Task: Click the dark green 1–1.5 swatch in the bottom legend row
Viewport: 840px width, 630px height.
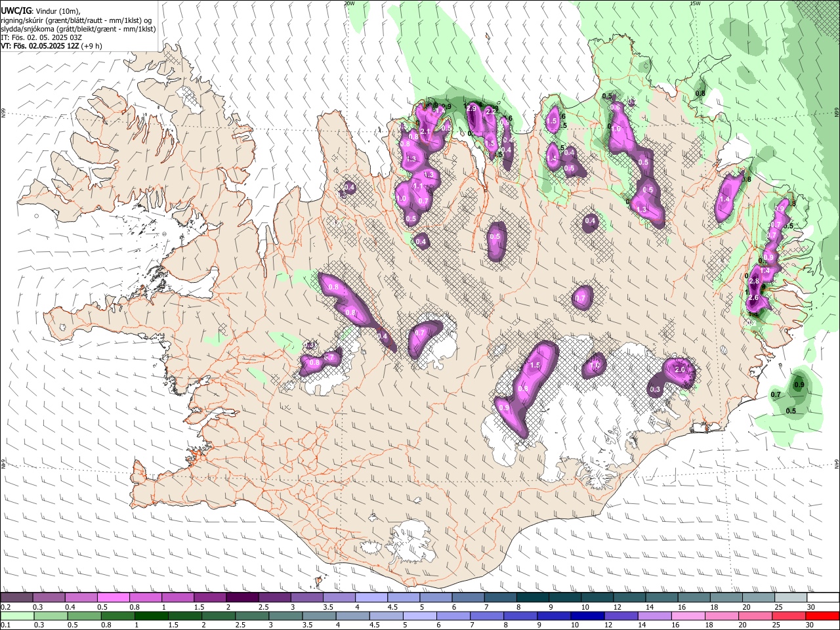Action: [x=151, y=616]
